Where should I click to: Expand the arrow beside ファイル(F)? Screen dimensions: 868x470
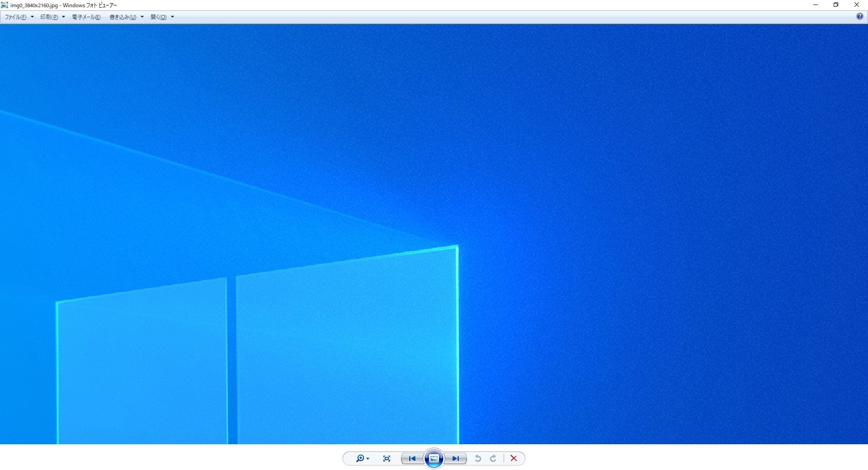[32, 17]
